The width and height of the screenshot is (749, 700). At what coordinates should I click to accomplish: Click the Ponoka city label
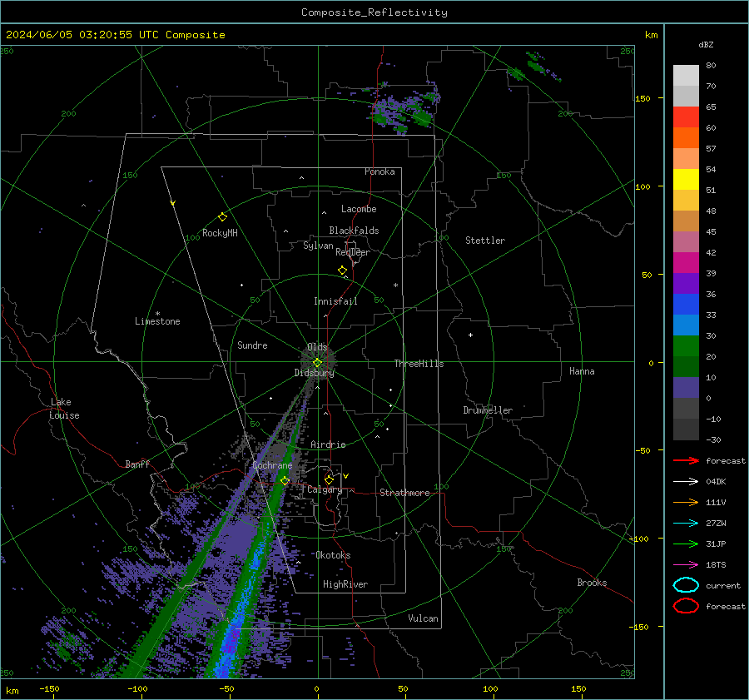pyautogui.click(x=379, y=171)
